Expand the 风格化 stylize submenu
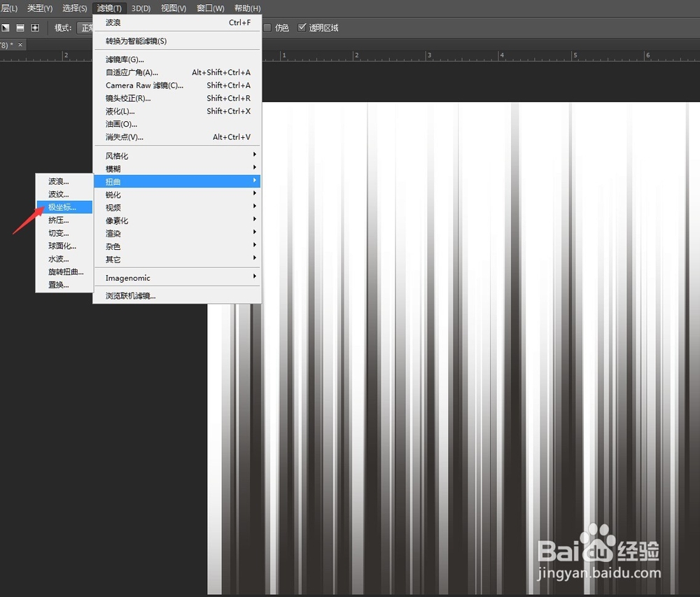This screenshot has width=700, height=597. pos(177,155)
